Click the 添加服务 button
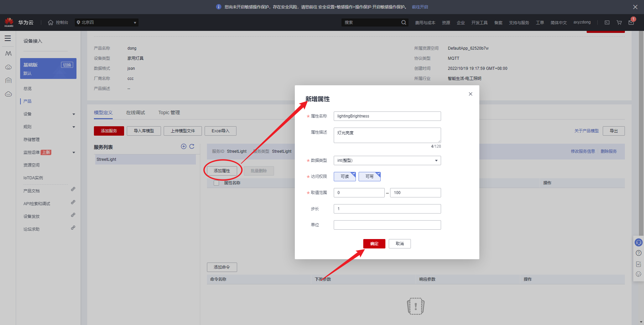Screen dimensions: 644x325 (x=109, y=131)
